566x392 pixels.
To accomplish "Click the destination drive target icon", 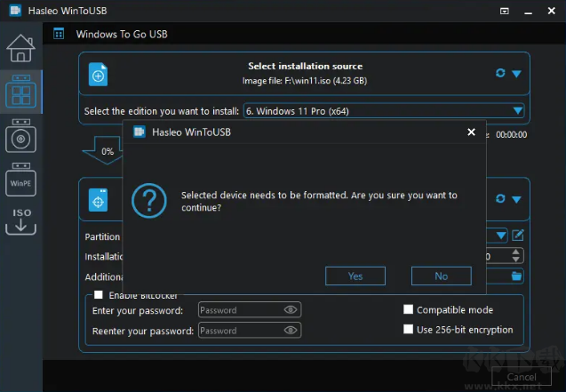I will click(98, 200).
